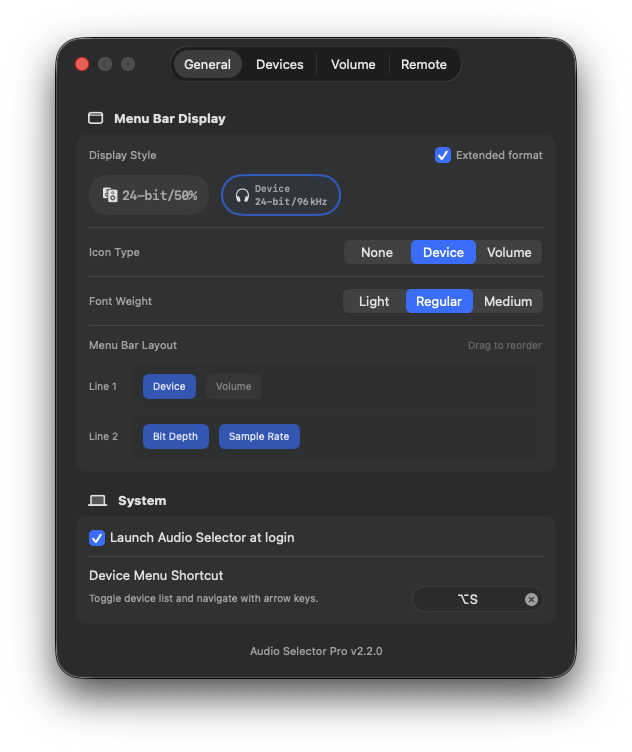This screenshot has height=752, width=632.
Task: Choose Medium font weight
Action: click(508, 301)
